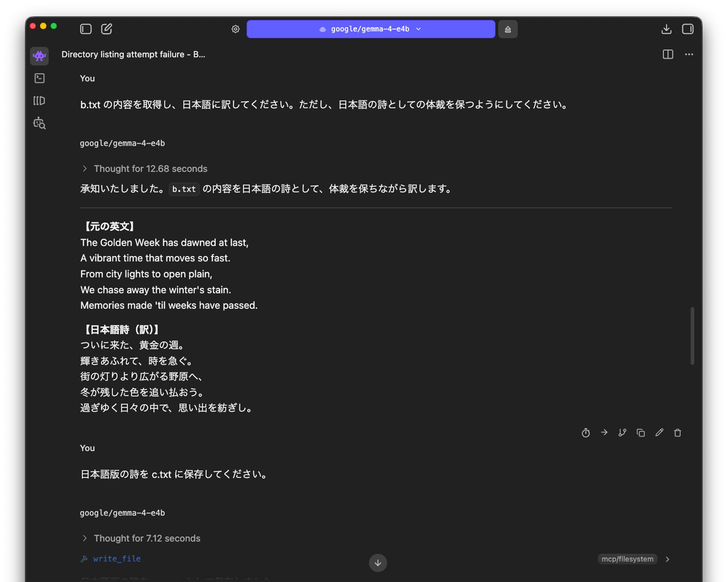The height and width of the screenshot is (582, 728).
Task: Open the google/gemma-4-e4b model selector
Action: [371, 29]
